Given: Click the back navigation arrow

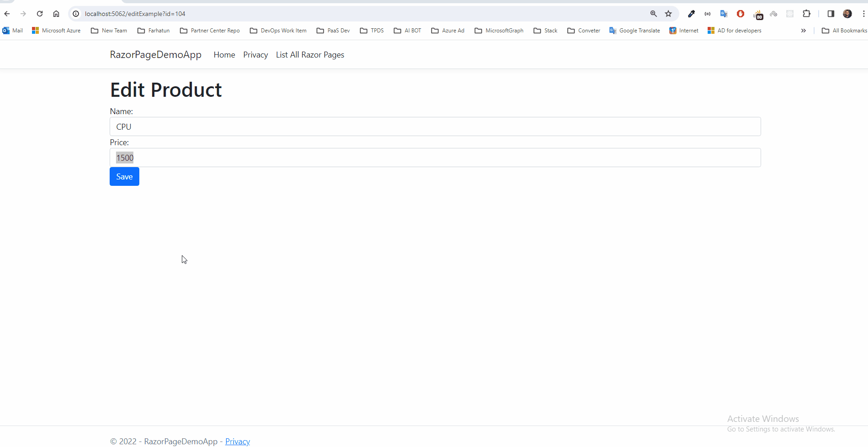Looking at the screenshot, I should (7, 14).
